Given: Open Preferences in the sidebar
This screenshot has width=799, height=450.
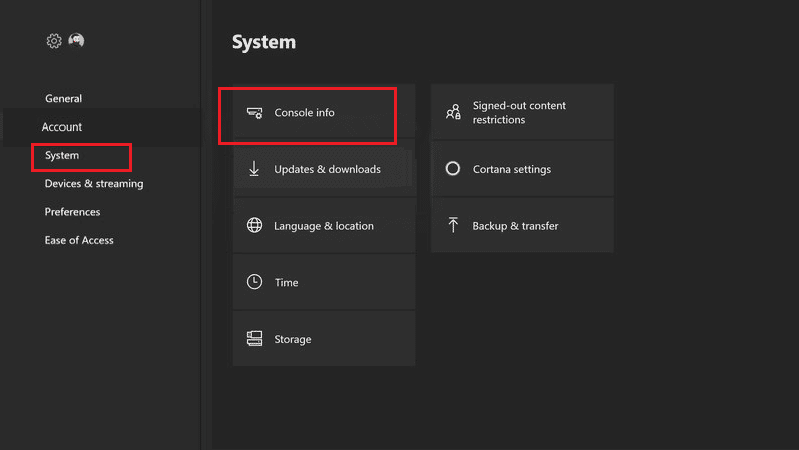Looking at the screenshot, I should click(x=72, y=212).
